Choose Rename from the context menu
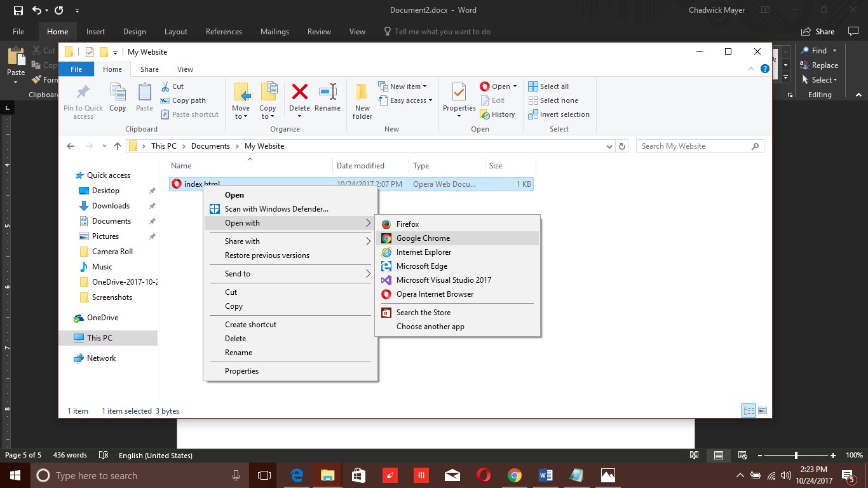The width and height of the screenshot is (868, 488). [x=290, y=353]
